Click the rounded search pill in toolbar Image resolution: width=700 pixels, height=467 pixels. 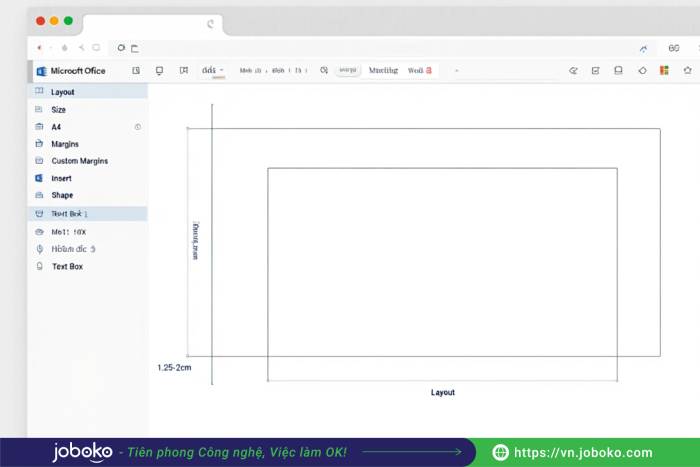(348, 70)
